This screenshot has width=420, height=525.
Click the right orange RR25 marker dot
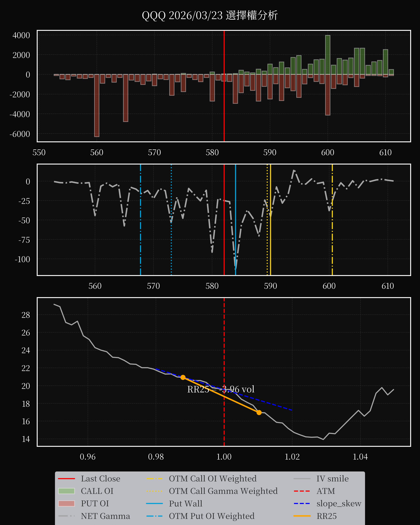259,412
